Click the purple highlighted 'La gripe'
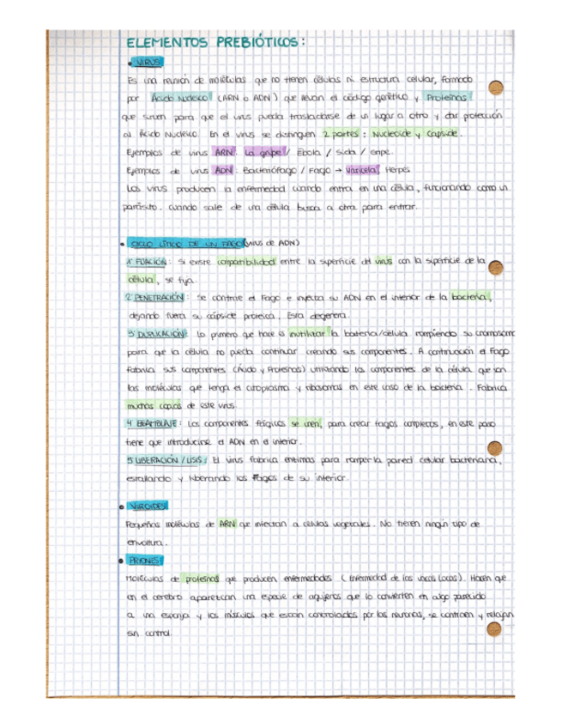This screenshot has width=562, height=728. click(x=263, y=152)
